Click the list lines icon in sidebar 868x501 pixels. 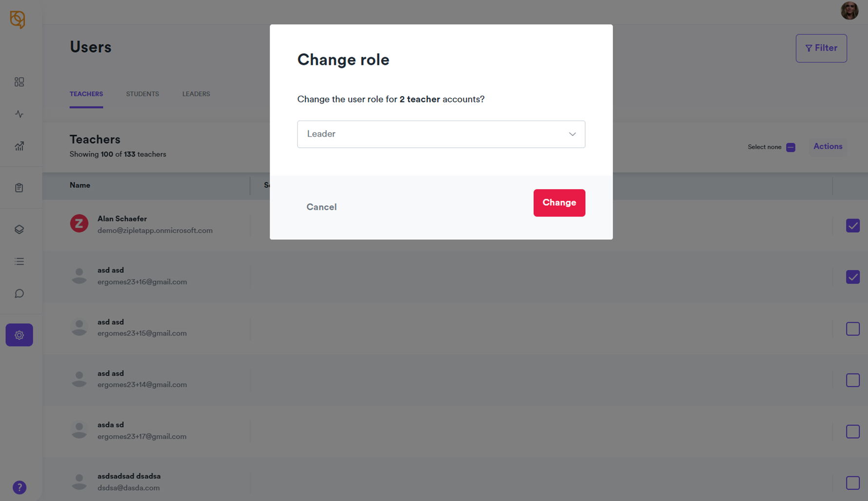point(19,261)
